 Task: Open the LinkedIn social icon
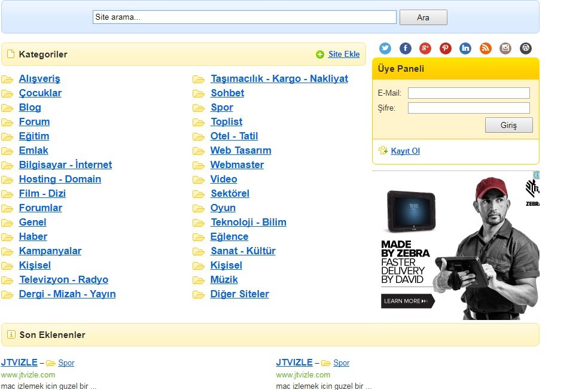[465, 48]
